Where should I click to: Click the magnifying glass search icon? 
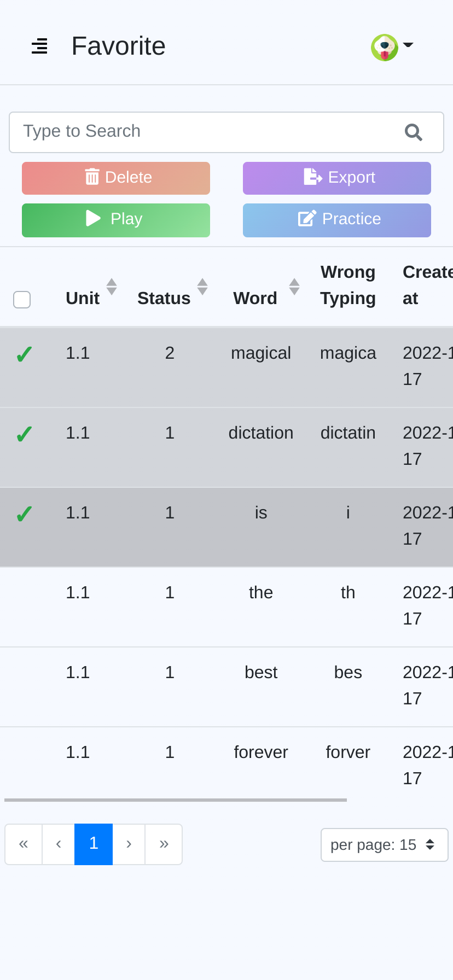point(413,132)
